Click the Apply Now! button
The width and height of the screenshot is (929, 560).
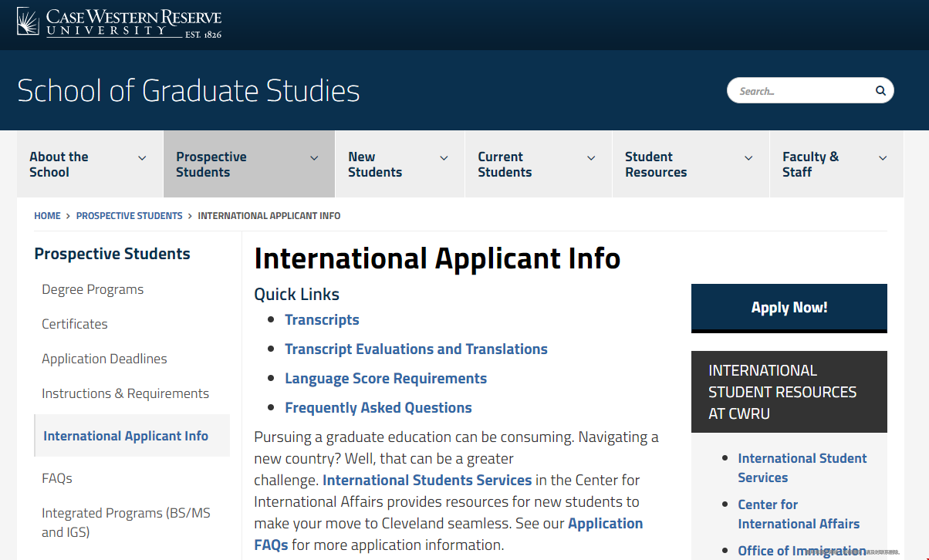[789, 307]
